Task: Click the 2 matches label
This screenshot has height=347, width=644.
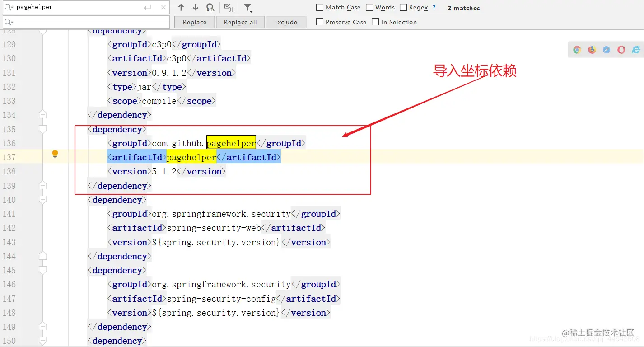Action: click(463, 8)
